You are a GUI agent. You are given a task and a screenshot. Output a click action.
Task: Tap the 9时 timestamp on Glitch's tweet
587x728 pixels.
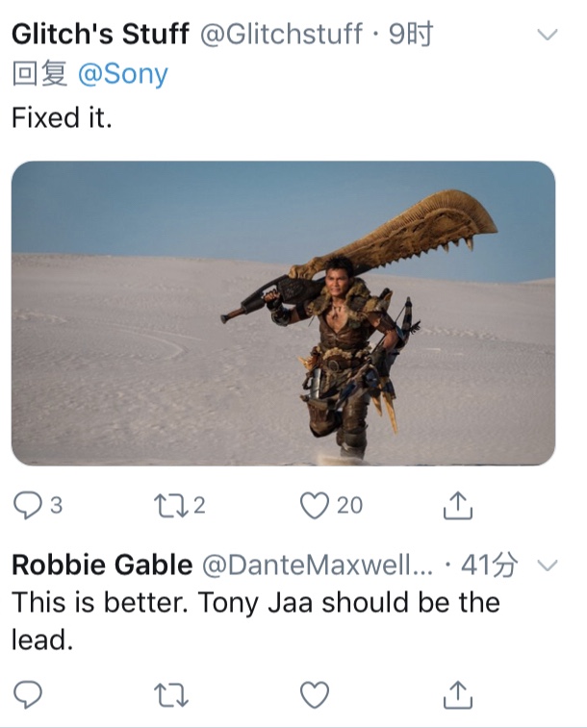tap(411, 35)
